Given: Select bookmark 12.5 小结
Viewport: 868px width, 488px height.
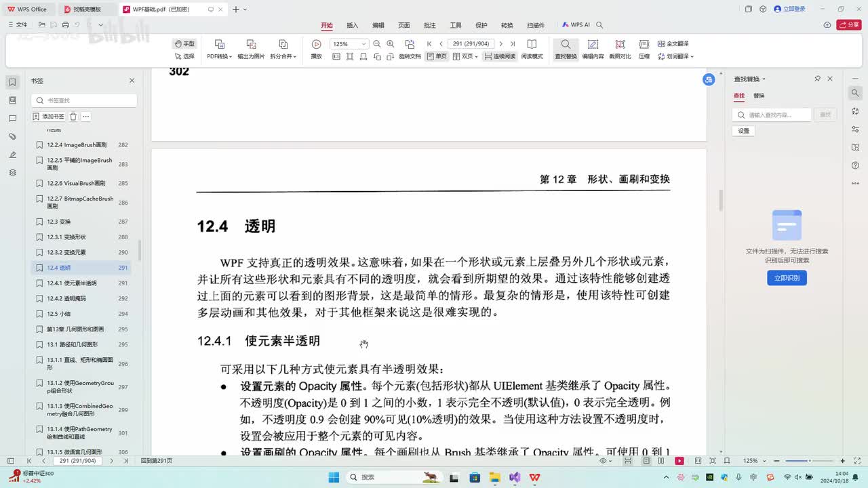Looking at the screenshot, I should coord(81,314).
